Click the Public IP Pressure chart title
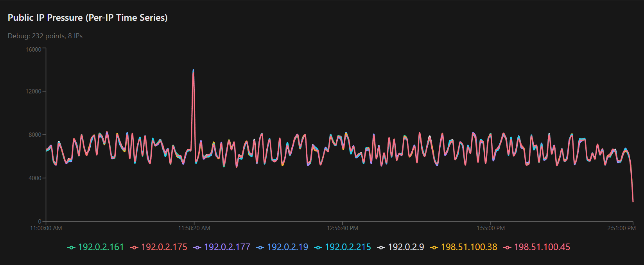Viewport: 644px width, 265px height. [x=88, y=18]
